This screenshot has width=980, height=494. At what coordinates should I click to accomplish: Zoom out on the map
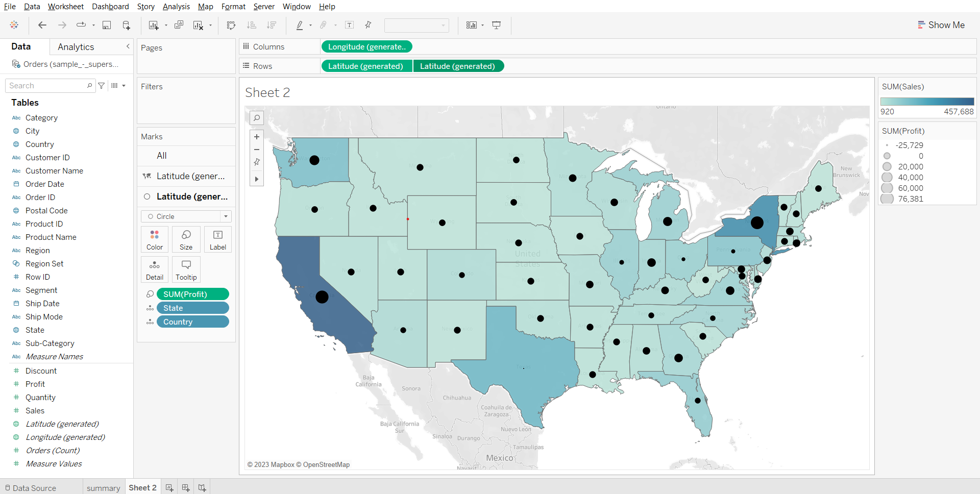pyautogui.click(x=257, y=150)
